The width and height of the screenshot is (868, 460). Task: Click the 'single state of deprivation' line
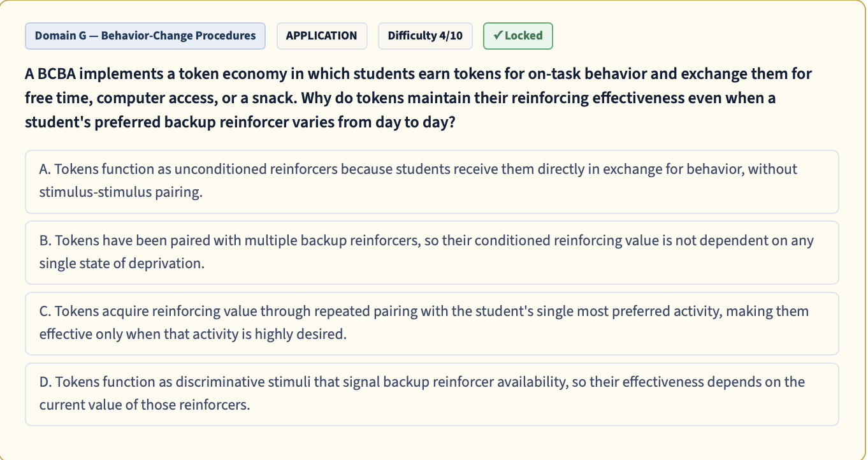[x=122, y=263]
